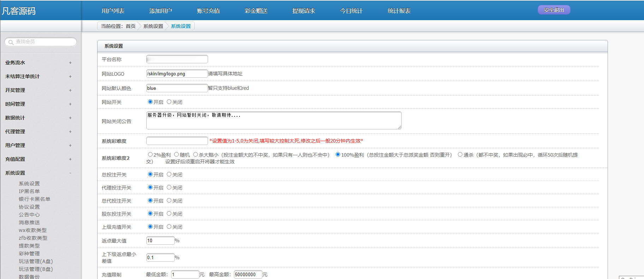Viewport: 644px width, 279px height.
Task: View 今日统计 from the top navigation
Action: tap(351, 11)
